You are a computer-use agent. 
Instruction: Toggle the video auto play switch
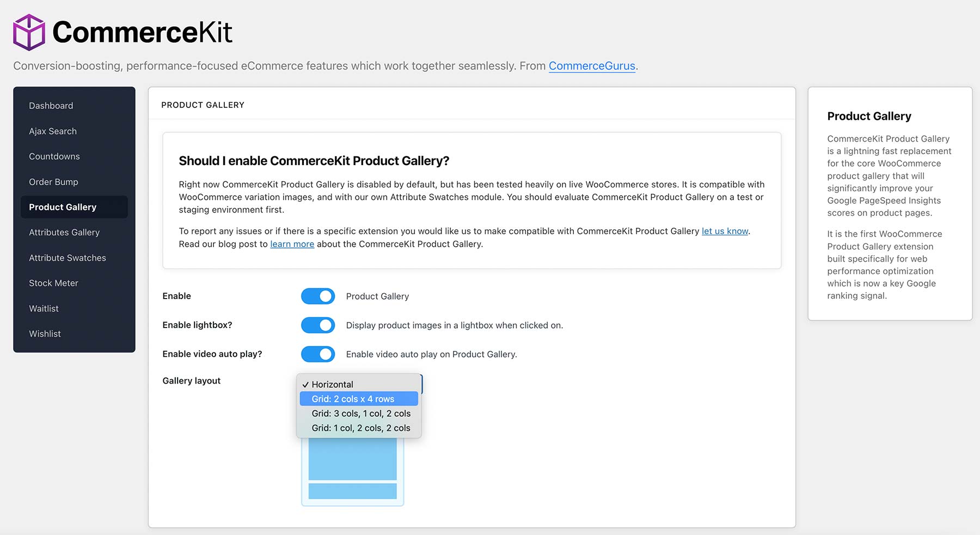[318, 354]
